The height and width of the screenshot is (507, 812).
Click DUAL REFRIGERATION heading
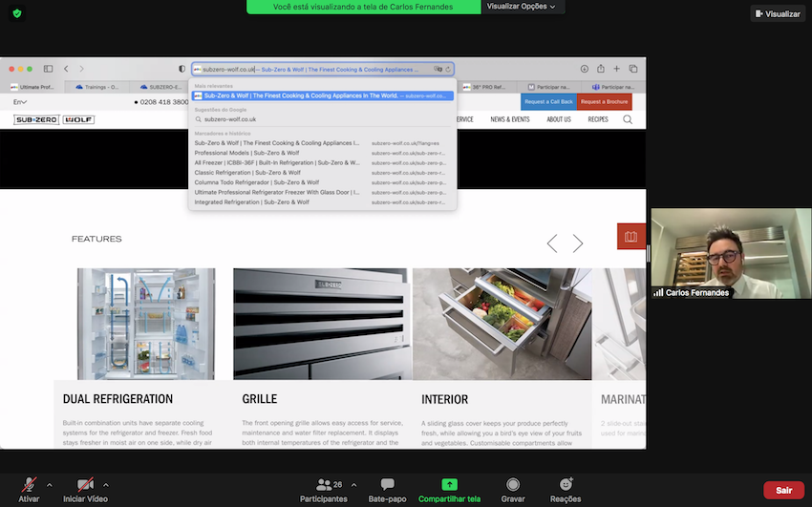coord(118,399)
